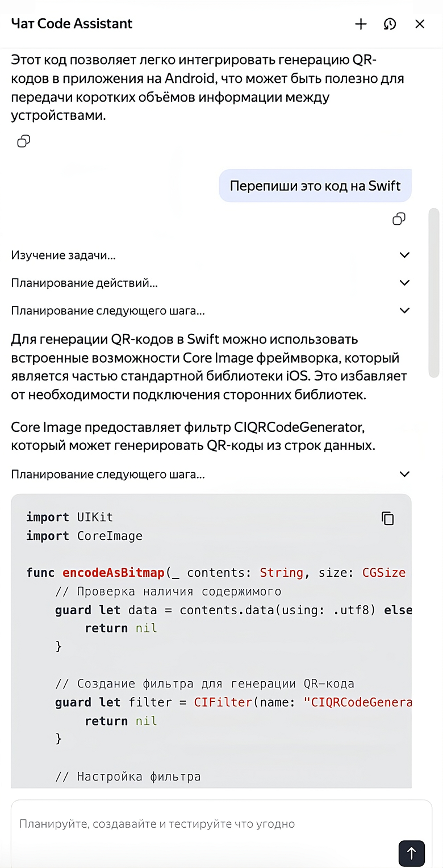The width and height of the screenshot is (443, 868).
Task: Copy the user message 'Перепиши это код на Swift'
Action: pyautogui.click(x=399, y=219)
